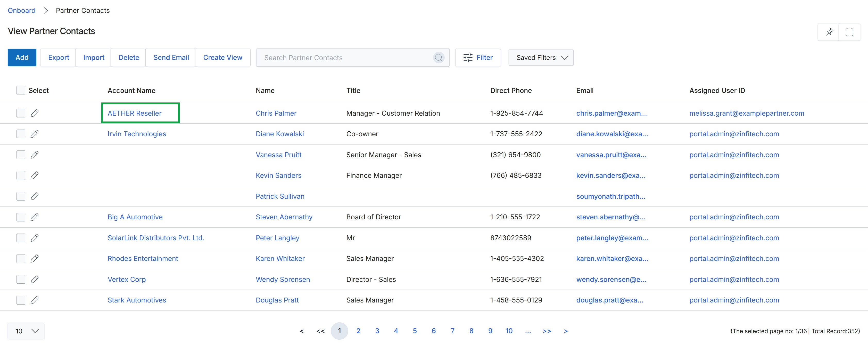This screenshot has height=359, width=868.
Task: Open the Wendy Sorensen contact link
Action: point(283,279)
